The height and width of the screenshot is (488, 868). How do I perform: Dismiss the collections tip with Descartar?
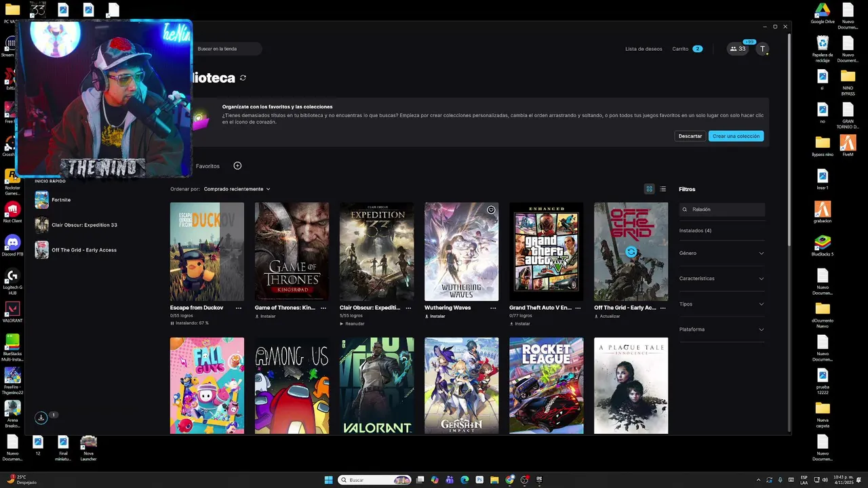(690, 136)
